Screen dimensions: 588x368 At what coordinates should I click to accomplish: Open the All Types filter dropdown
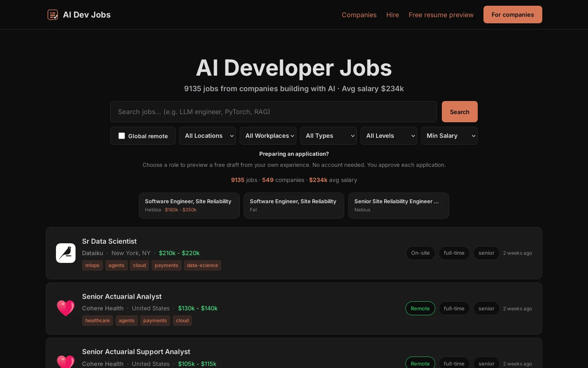point(328,136)
